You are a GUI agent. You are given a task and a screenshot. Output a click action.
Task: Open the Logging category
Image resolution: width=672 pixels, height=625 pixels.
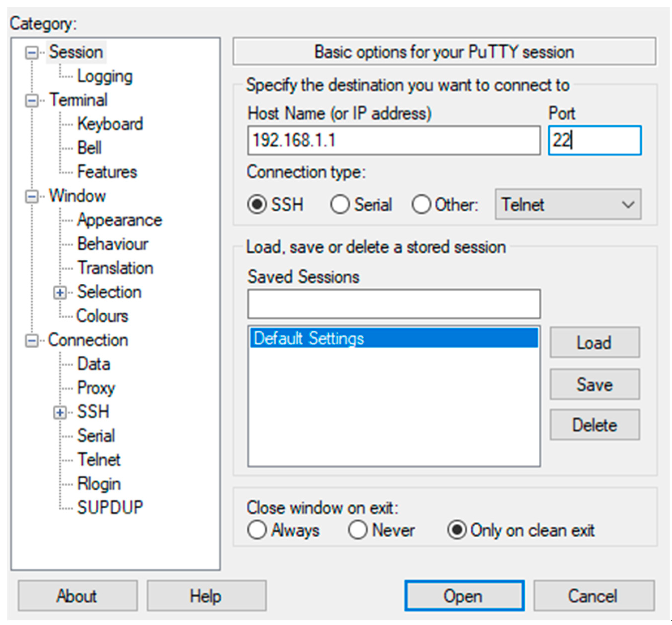tap(105, 76)
